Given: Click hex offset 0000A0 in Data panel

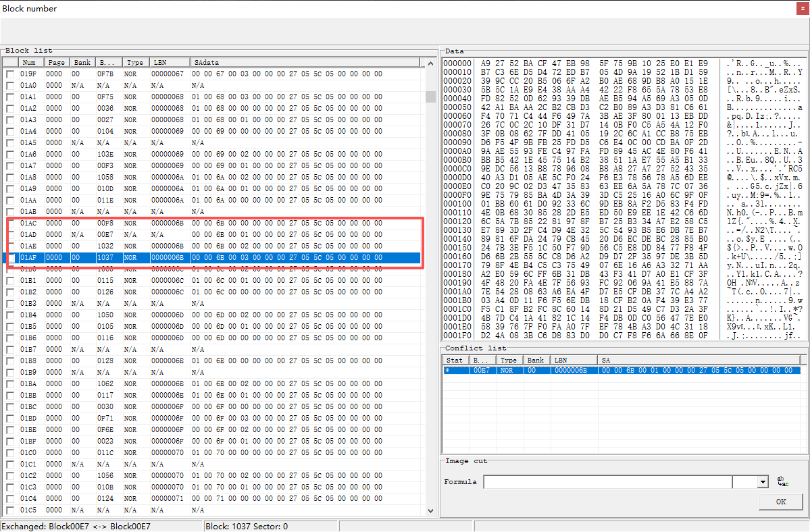Looking at the screenshot, I should click(x=457, y=151).
